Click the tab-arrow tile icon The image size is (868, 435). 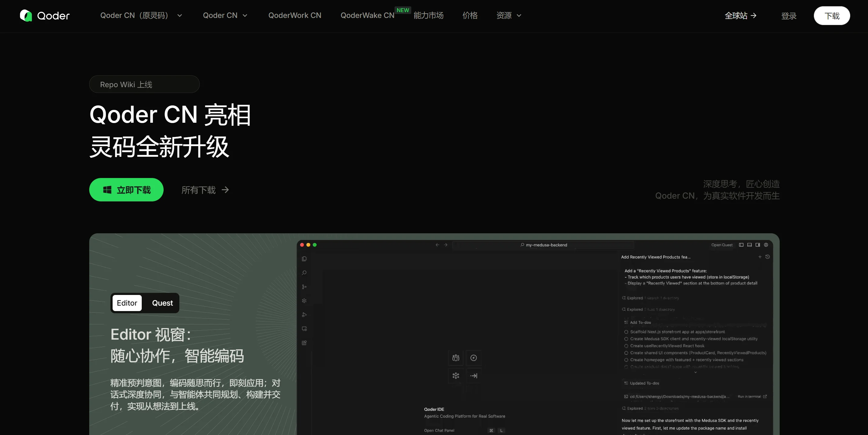pyautogui.click(x=473, y=376)
